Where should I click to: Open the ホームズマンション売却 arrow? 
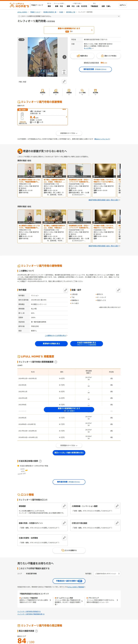[x=82, y=601]
